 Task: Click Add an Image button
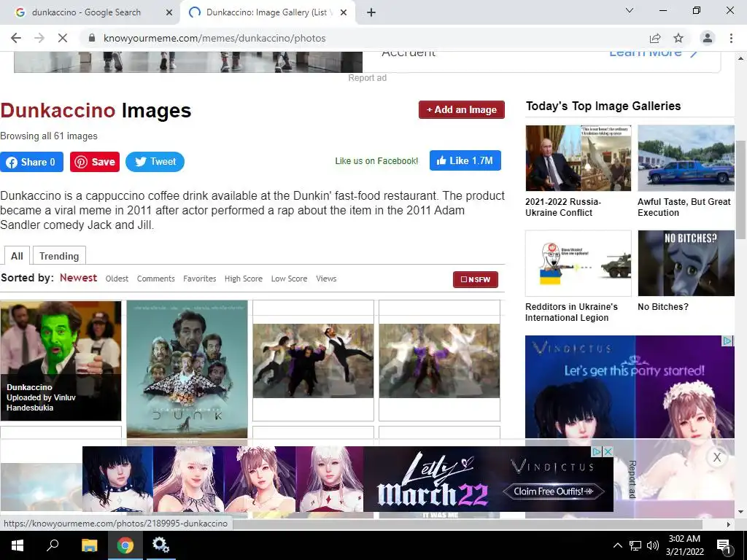[461, 109]
